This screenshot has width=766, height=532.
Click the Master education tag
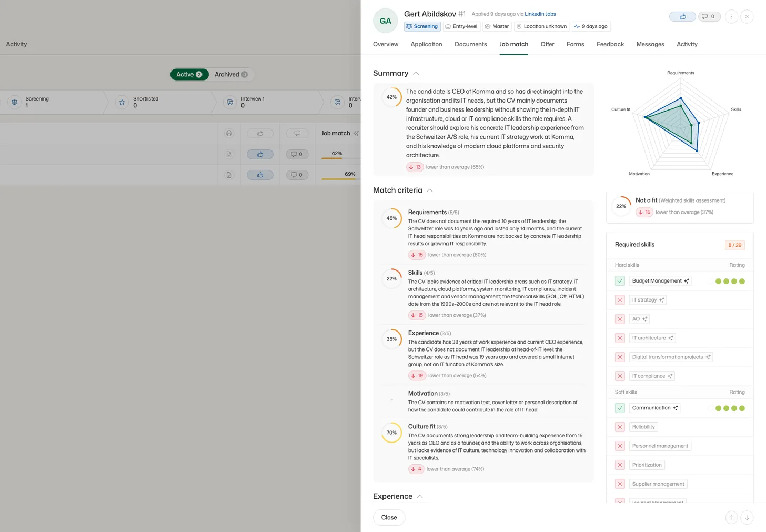[497, 26]
